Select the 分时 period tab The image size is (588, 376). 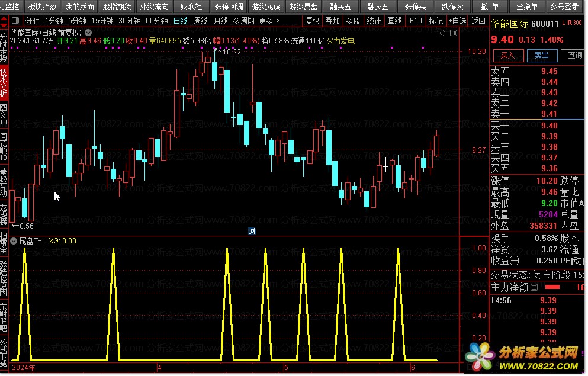(x=32, y=21)
